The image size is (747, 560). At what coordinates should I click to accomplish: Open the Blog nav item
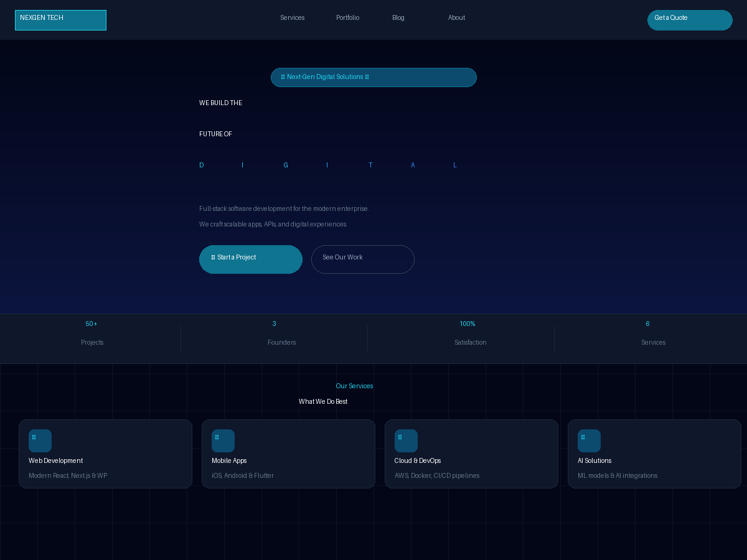(x=398, y=18)
